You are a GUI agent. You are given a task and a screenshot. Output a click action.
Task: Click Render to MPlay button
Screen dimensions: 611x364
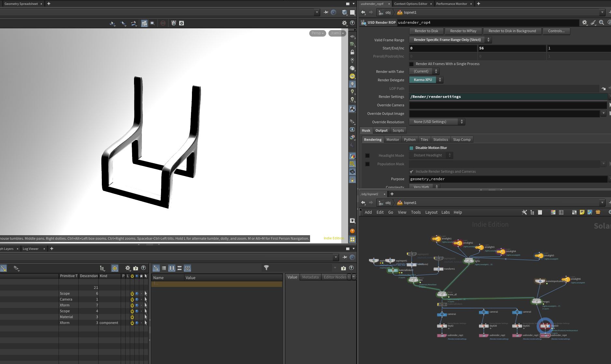tap(463, 31)
